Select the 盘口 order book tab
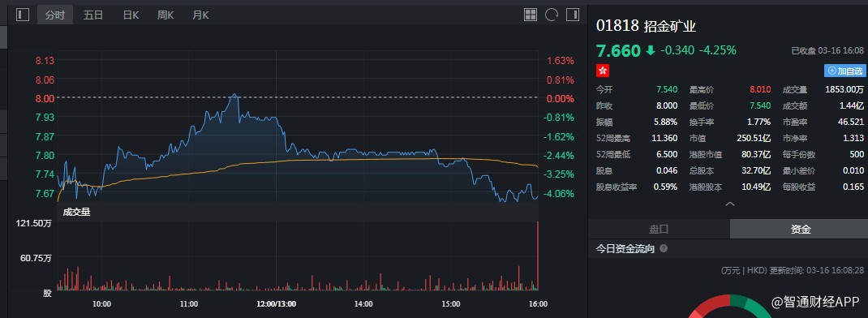The image size is (868, 318). (x=659, y=230)
